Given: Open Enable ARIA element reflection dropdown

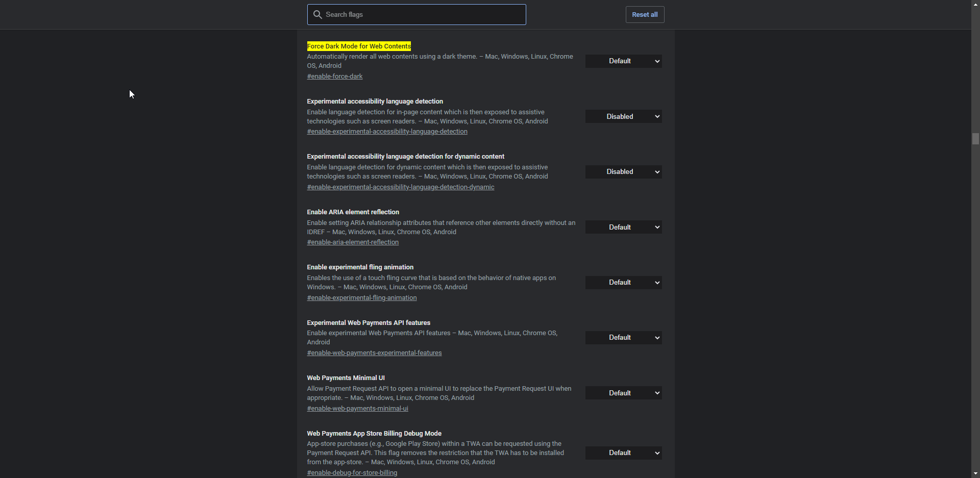Looking at the screenshot, I should pos(623,227).
